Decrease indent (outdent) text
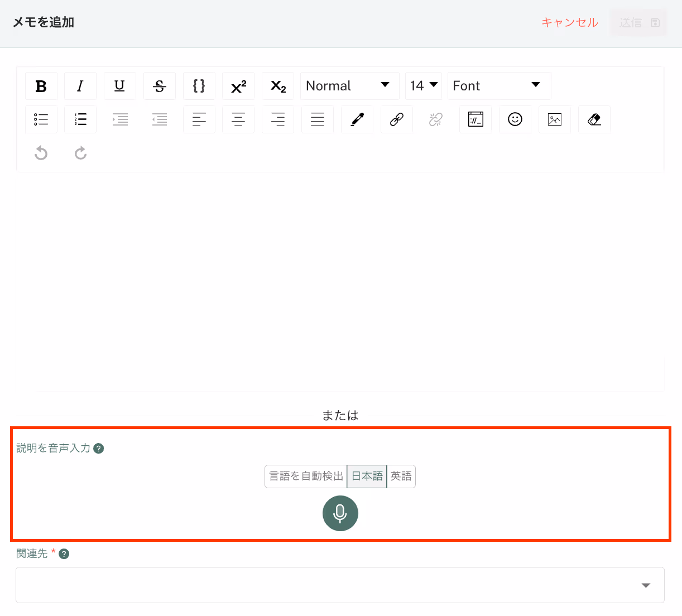 160,119
